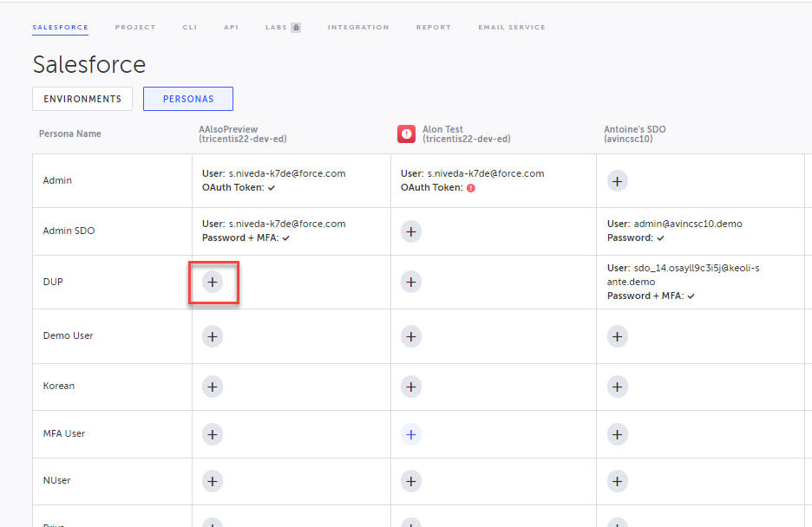Go to the Integration section
This screenshot has width=812, height=527.
358,28
